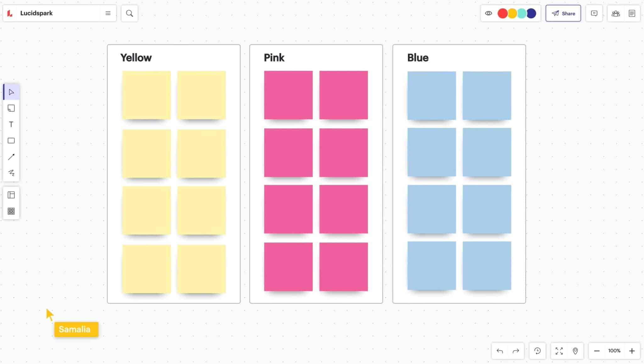Image resolution: width=644 pixels, height=364 pixels.
Task: Select the Shape tool
Action: point(11,141)
